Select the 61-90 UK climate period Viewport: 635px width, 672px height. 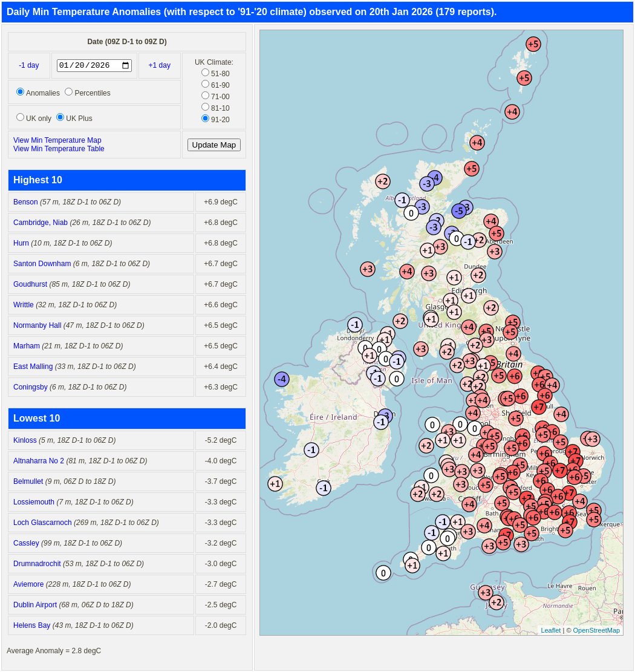click(205, 84)
